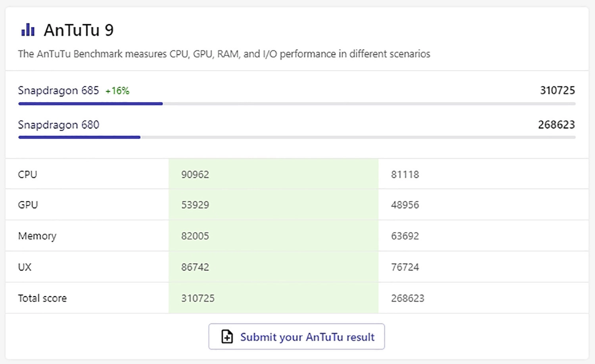Click CPU value 90962
This screenshot has width=595, height=364.
click(195, 174)
